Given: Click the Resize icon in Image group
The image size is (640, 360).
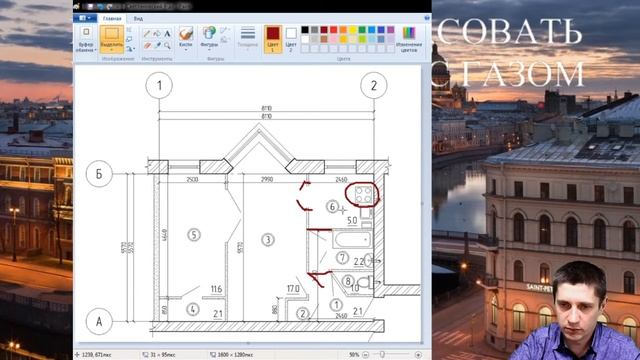Looking at the screenshot, I should pos(129,39).
